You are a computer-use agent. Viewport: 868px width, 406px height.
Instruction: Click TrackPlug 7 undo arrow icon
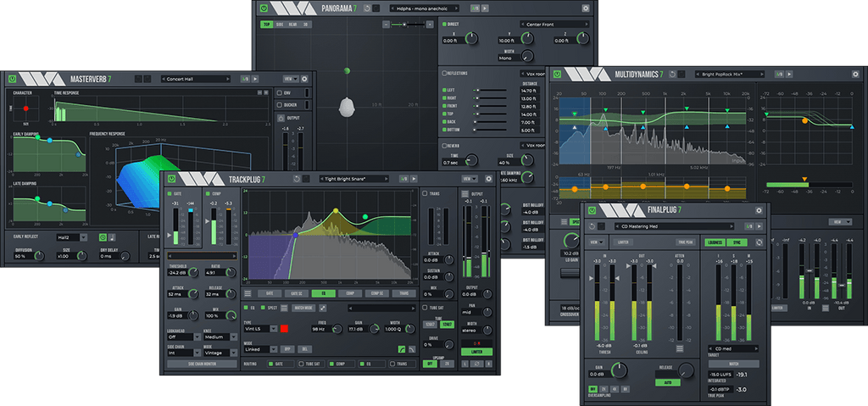(x=298, y=179)
